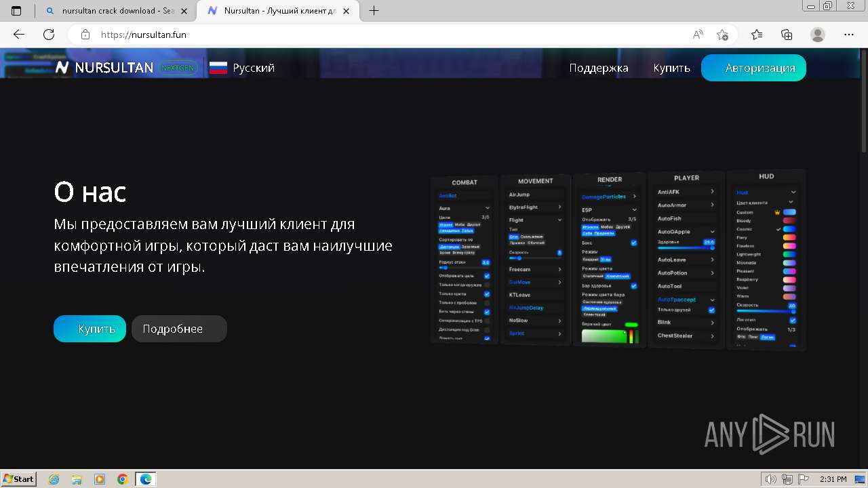This screenshot has width=868, height=488.
Task: Open Windows Media Player from the taskbar
Action: [100, 479]
